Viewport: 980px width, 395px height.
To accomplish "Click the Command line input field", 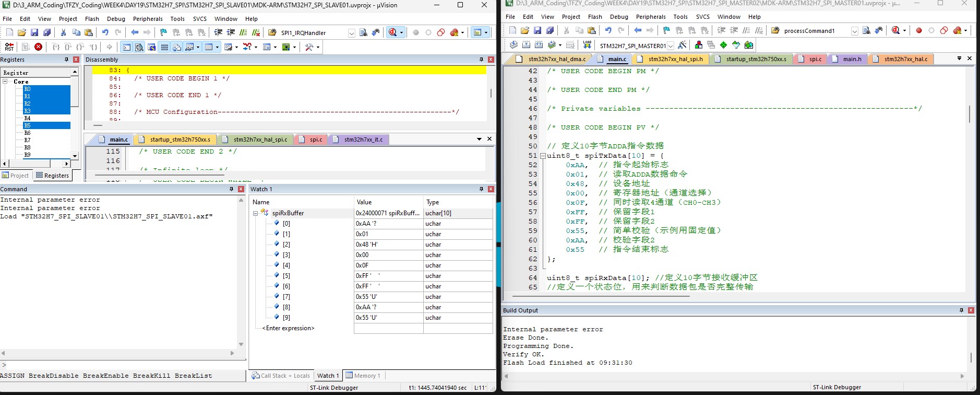I will pyautogui.click(x=125, y=365).
